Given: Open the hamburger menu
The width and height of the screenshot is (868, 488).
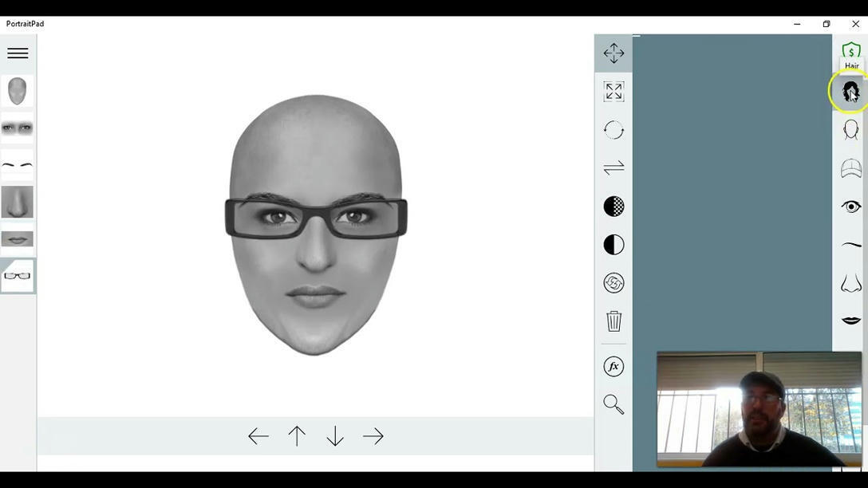Looking at the screenshot, I should [18, 53].
